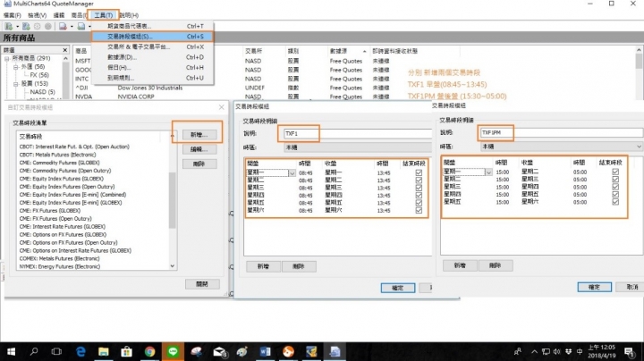Open the mail icon on the taskbar
The width and height of the screenshot is (644, 361).
click(220, 351)
